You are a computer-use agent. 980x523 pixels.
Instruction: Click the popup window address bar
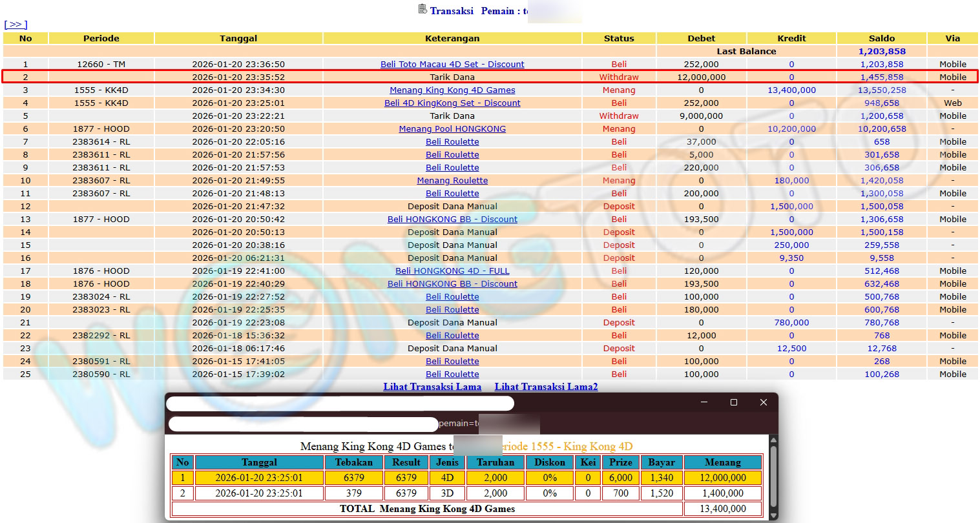pyautogui.click(x=302, y=424)
